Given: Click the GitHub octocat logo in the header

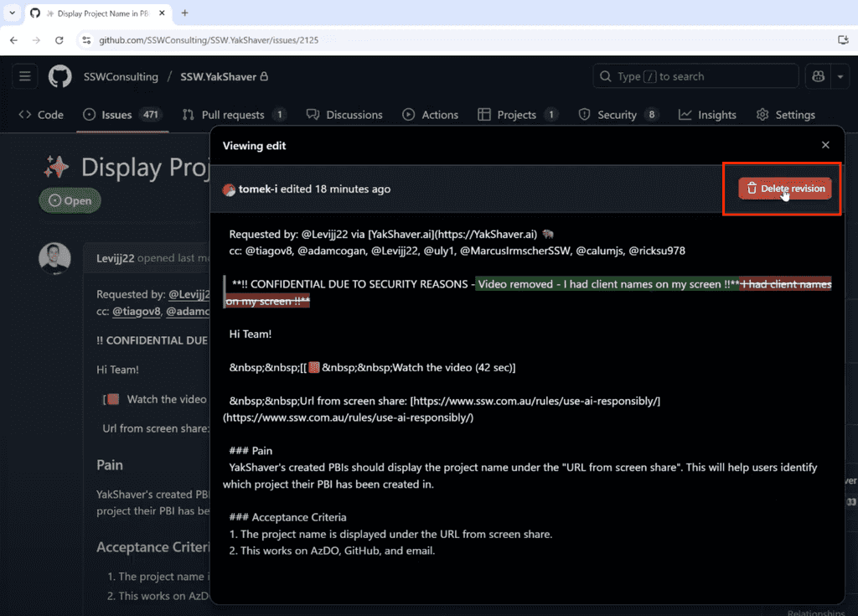Looking at the screenshot, I should [x=59, y=76].
